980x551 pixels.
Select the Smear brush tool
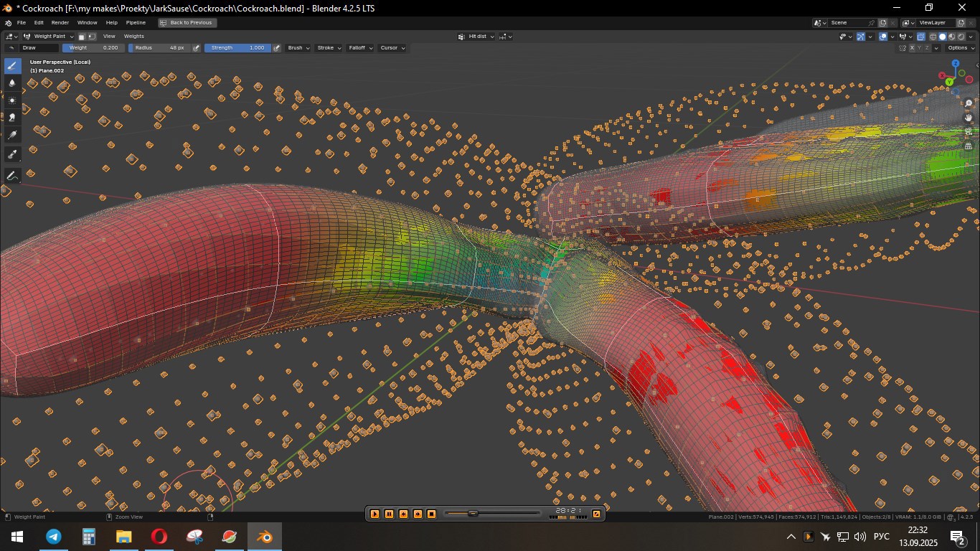13,117
